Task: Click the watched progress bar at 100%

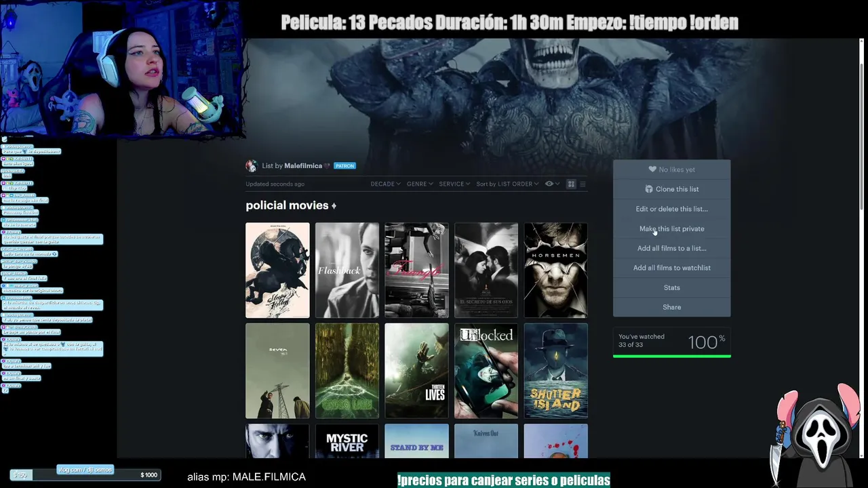Action: point(672,356)
